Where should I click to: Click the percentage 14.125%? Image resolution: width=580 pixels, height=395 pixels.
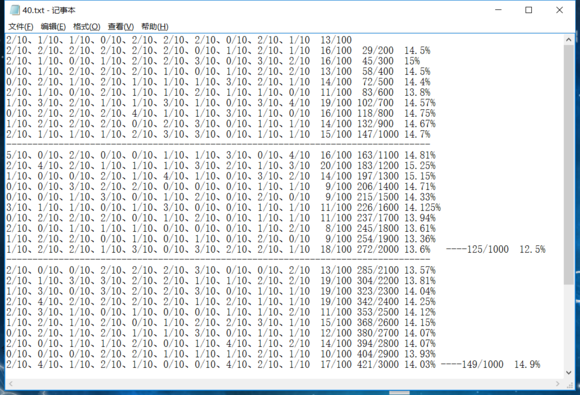pos(422,207)
